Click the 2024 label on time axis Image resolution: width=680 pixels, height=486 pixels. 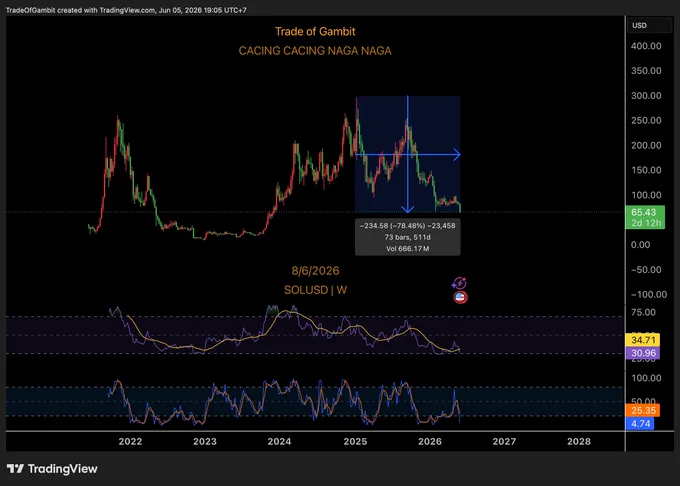tap(279, 441)
